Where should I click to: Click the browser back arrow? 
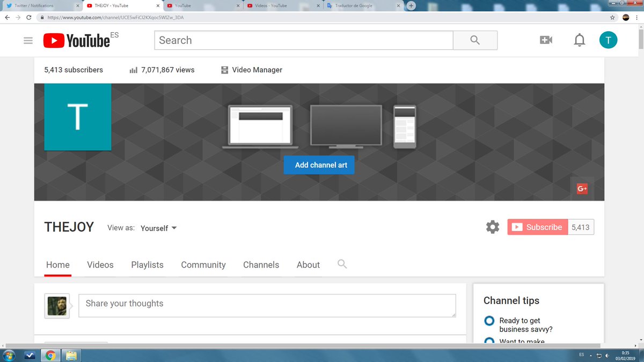tap(6, 17)
